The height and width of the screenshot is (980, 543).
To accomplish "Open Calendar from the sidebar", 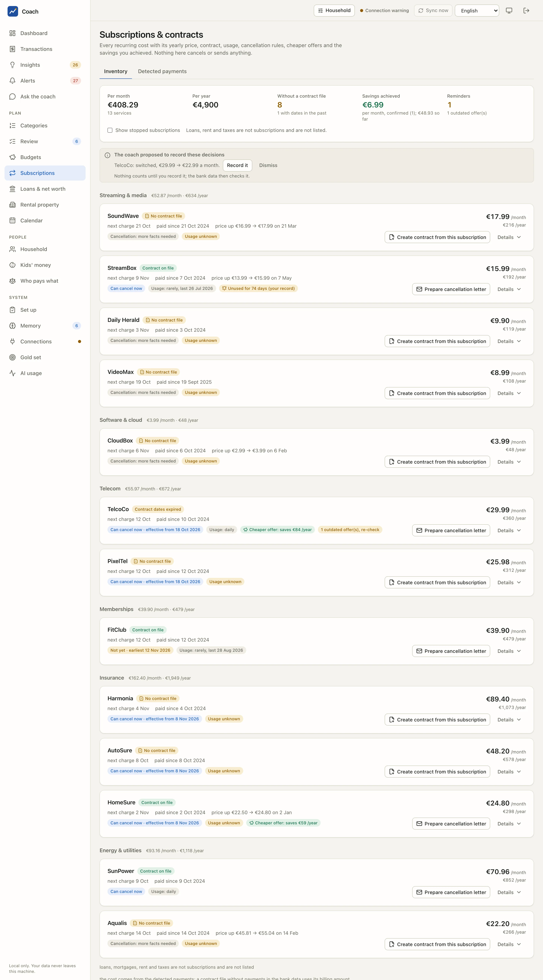I will point(45,221).
